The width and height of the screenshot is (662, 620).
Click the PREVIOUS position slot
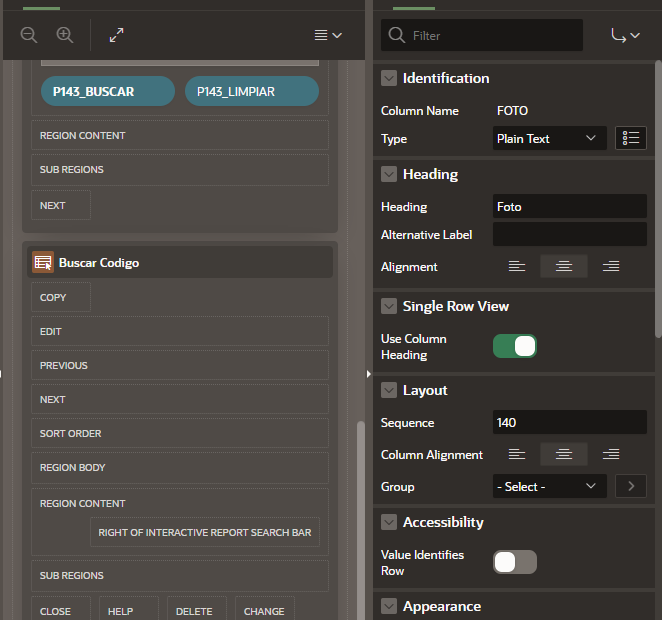[x=180, y=365]
